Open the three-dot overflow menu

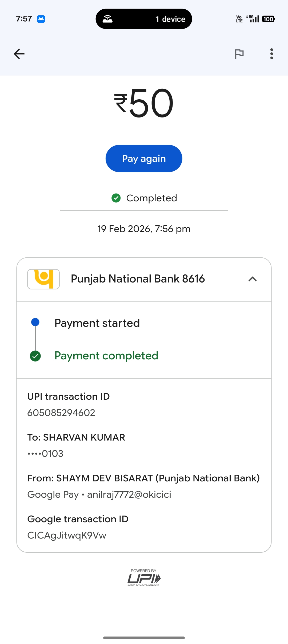click(271, 54)
